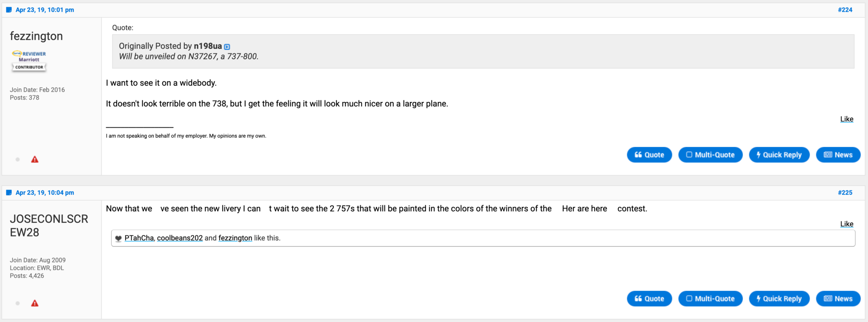This screenshot has height=322, width=868.
Task: Click JOSECONLSCREW28's offline status dot
Action: (x=18, y=303)
